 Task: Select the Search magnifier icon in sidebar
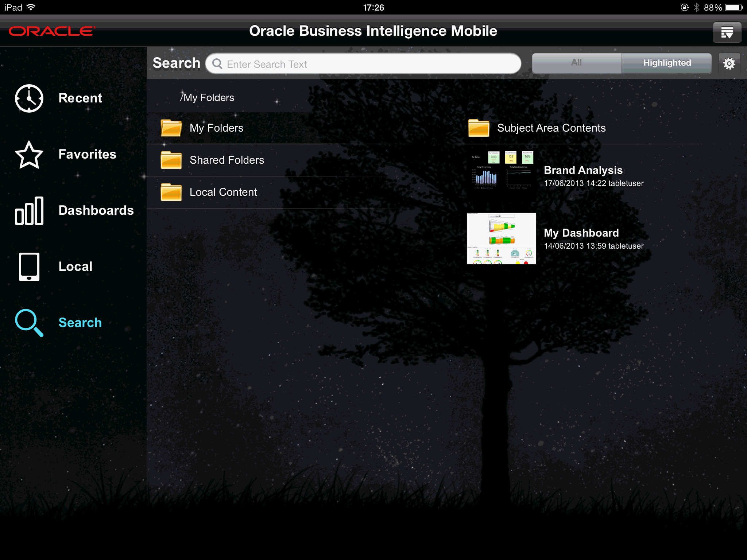coord(29,323)
